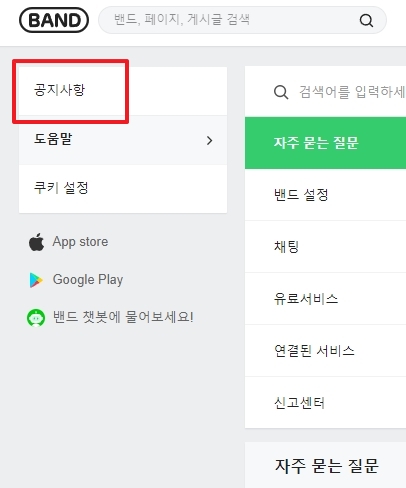This screenshot has height=488, width=406.
Task: Open 쿠키 설정 menu item
Action: coord(123,189)
